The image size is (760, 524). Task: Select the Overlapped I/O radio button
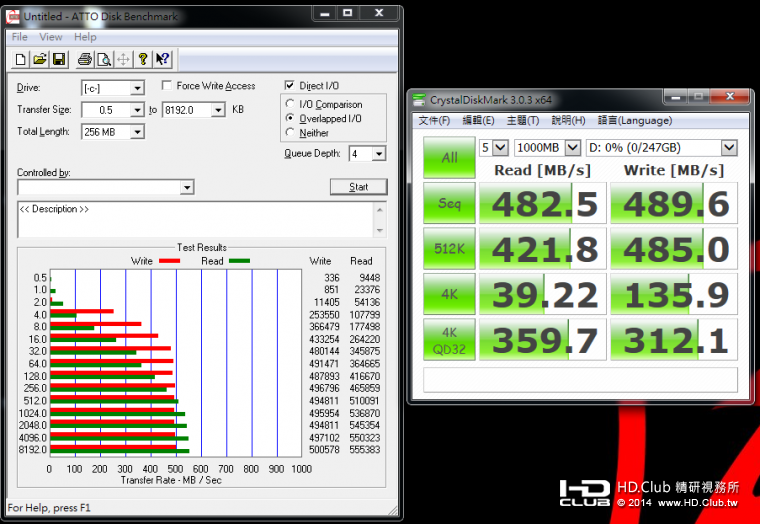click(x=290, y=118)
